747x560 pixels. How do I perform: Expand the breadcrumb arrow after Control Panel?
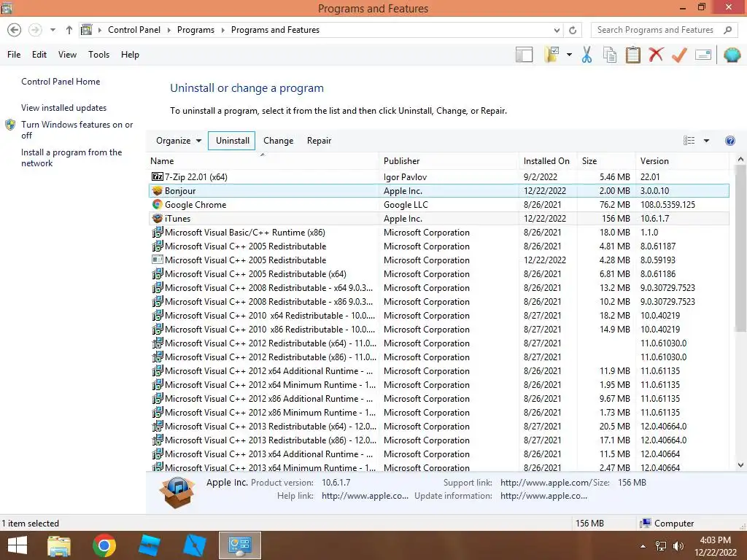click(169, 30)
